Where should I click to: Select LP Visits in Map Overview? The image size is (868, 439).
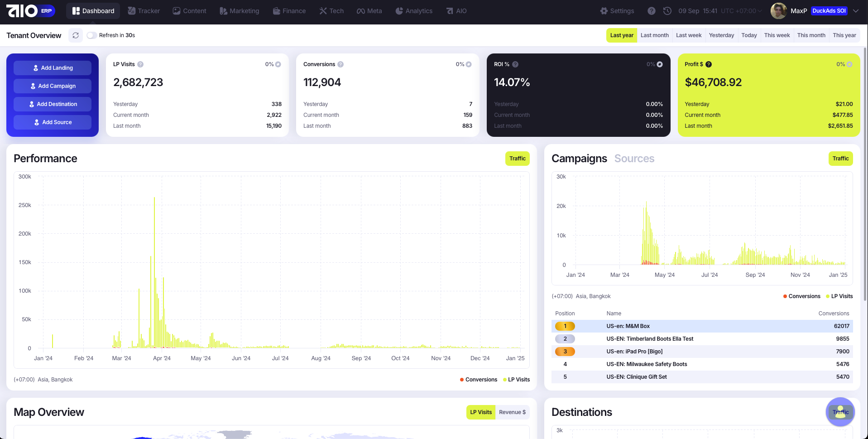point(481,412)
